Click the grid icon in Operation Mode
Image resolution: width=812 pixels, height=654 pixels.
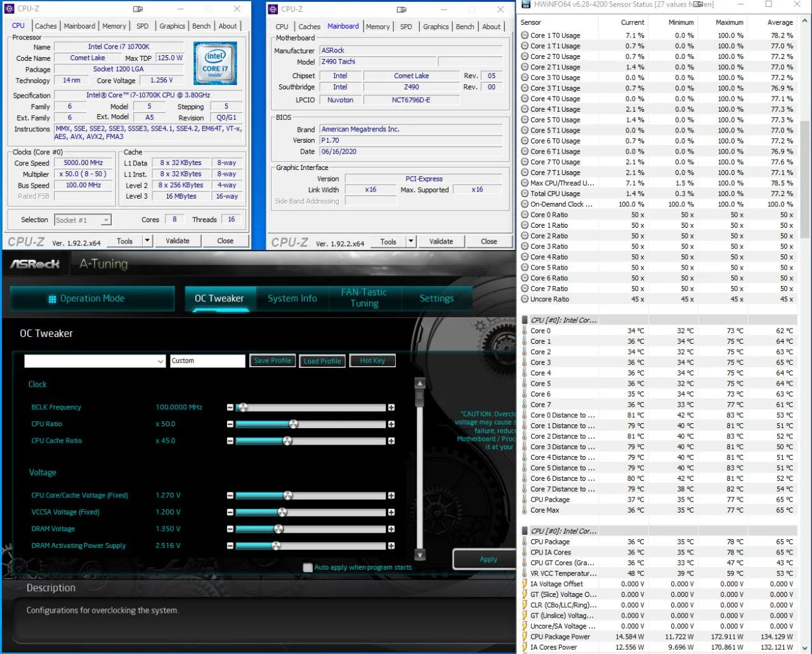pos(52,299)
